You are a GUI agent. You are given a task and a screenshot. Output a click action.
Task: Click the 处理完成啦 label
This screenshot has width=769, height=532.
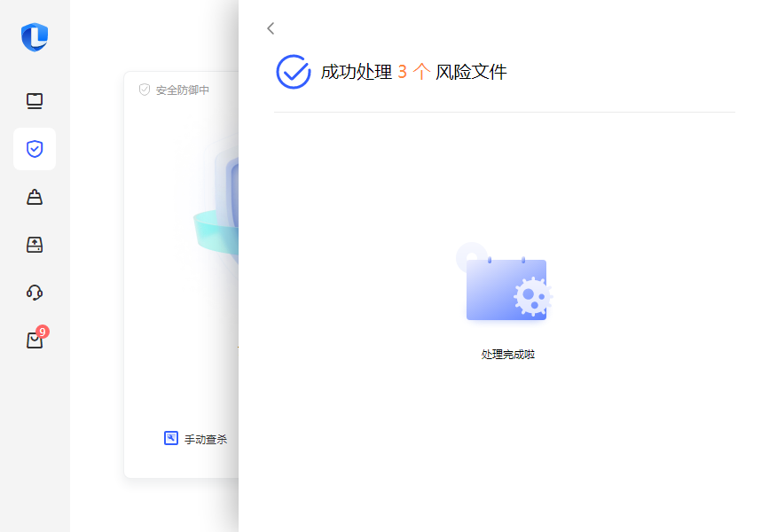point(507,355)
